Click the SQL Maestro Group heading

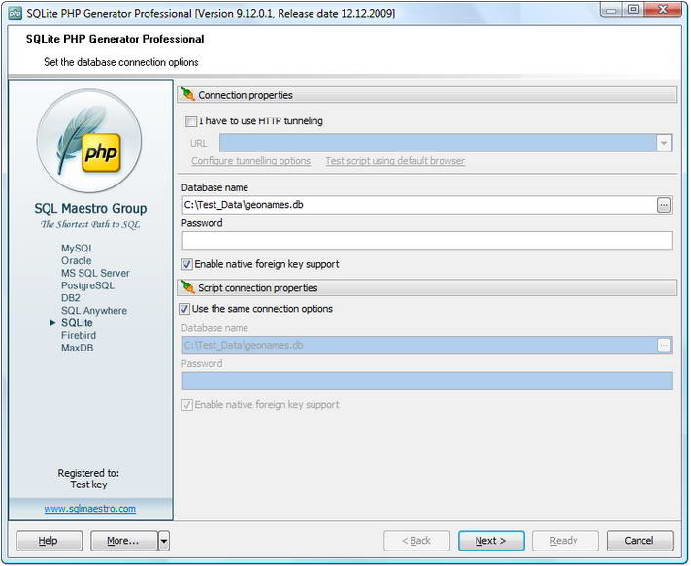pyautogui.click(x=91, y=209)
